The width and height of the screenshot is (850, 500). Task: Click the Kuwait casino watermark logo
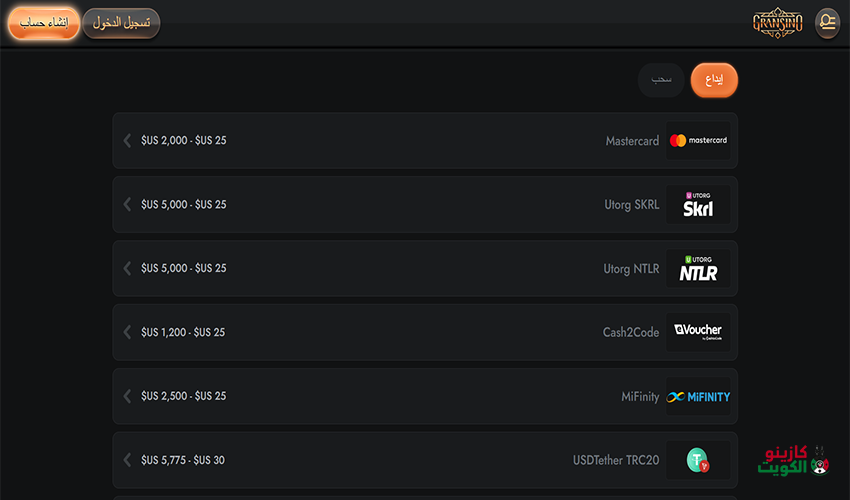(794, 460)
